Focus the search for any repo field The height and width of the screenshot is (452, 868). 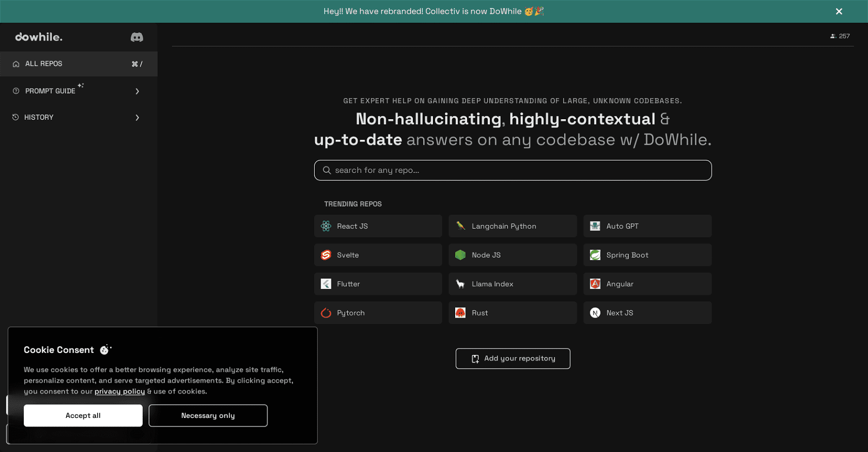point(513,170)
